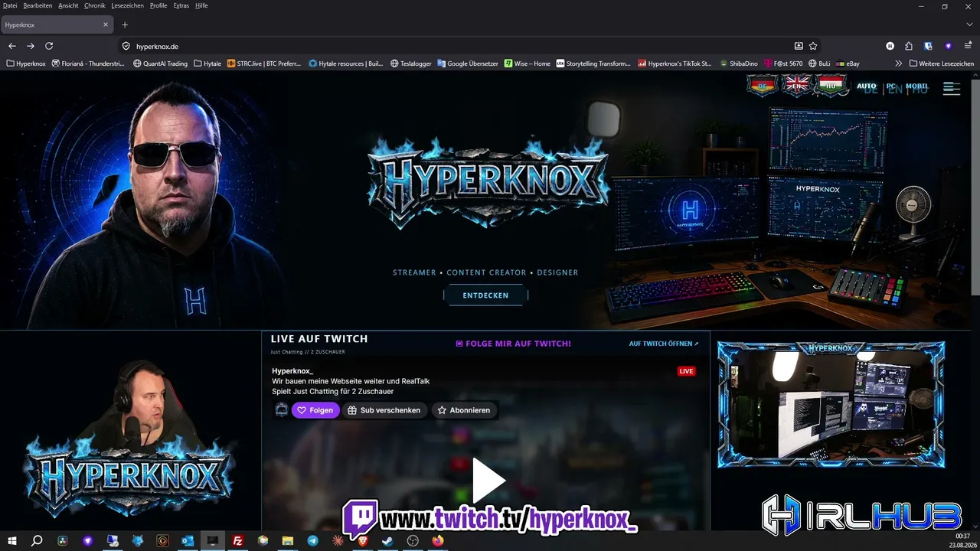Open the page install/download icon in address bar
This screenshot has height=551, width=980.
[799, 46]
